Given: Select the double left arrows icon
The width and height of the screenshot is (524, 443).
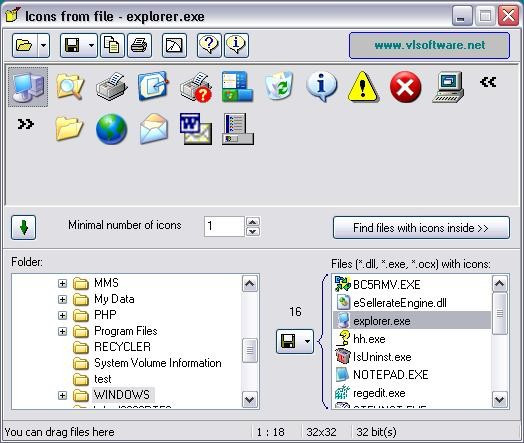Looking at the screenshot, I should tap(488, 82).
